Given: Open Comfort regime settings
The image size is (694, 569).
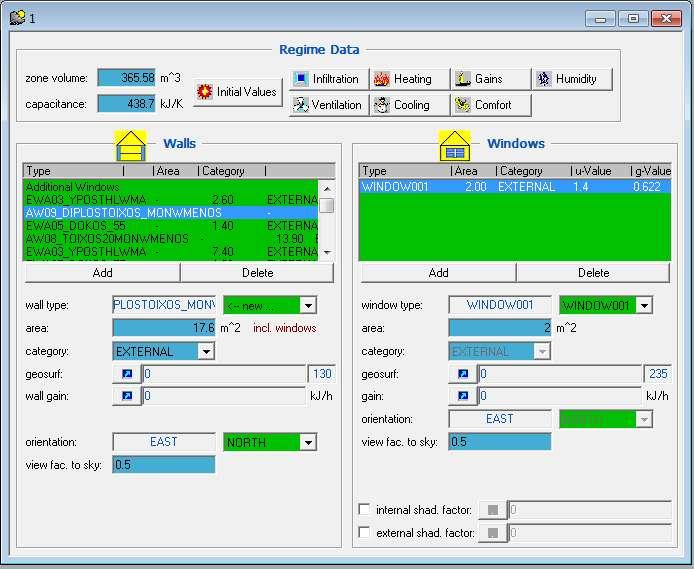Looking at the screenshot, I should tap(490, 105).
